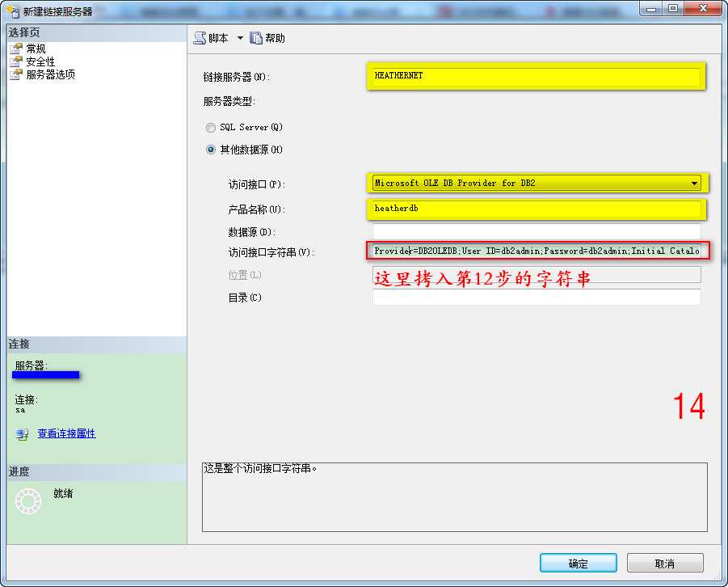Click the 产品名称(U) label
Image resolution: width=728 pixels, height=587 pixels.
pyautogui.click(x=256, y=209)
